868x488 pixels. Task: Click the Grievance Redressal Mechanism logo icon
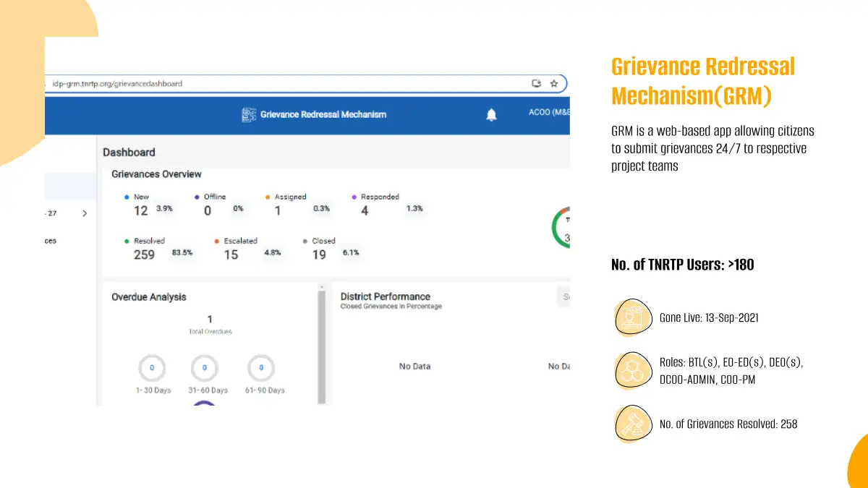click(249, 115)
